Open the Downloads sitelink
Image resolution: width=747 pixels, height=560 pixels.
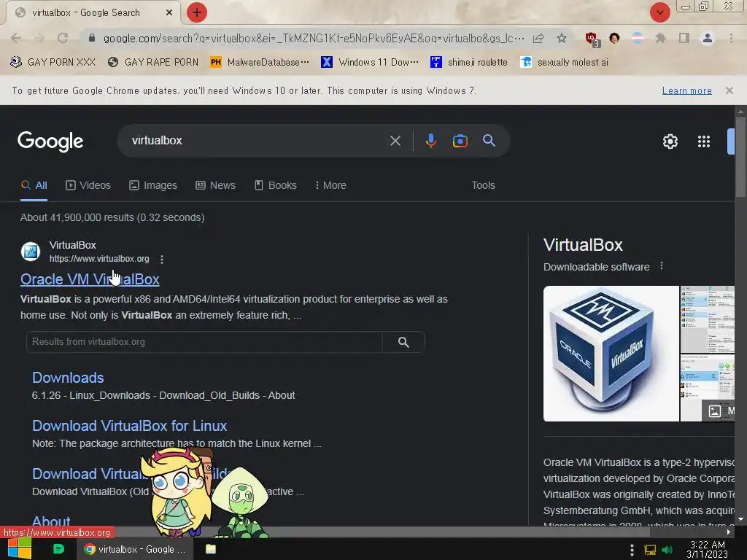[68, 378]
